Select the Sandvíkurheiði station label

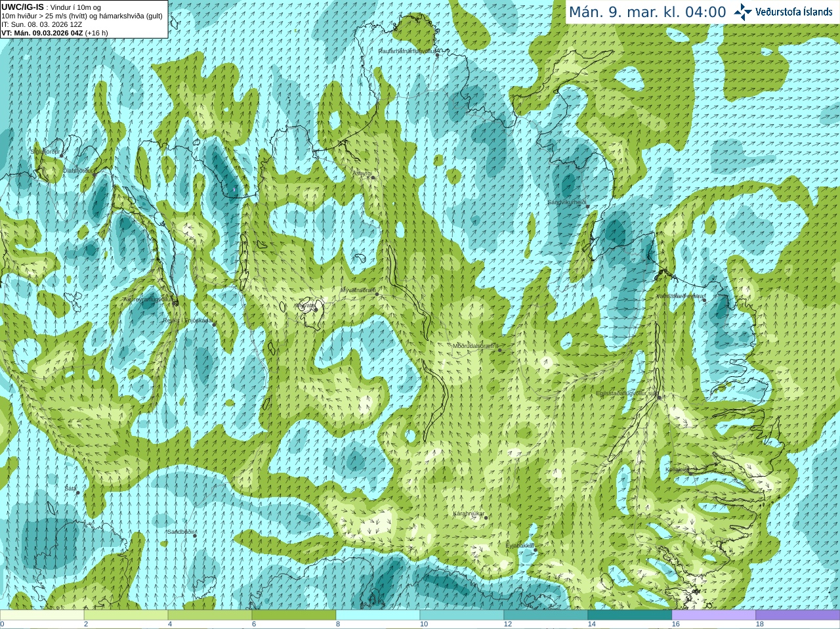566,202
